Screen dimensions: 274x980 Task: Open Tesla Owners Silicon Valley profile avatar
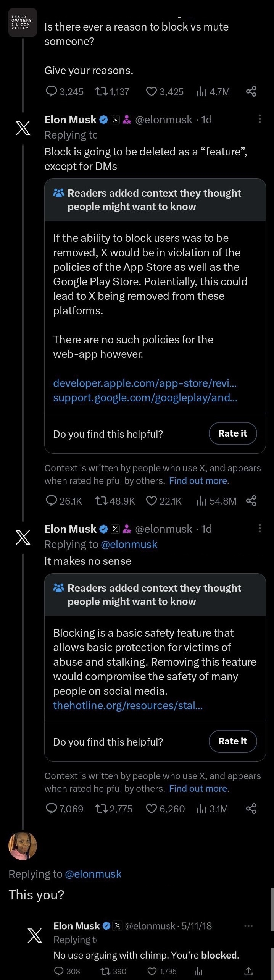23,22
